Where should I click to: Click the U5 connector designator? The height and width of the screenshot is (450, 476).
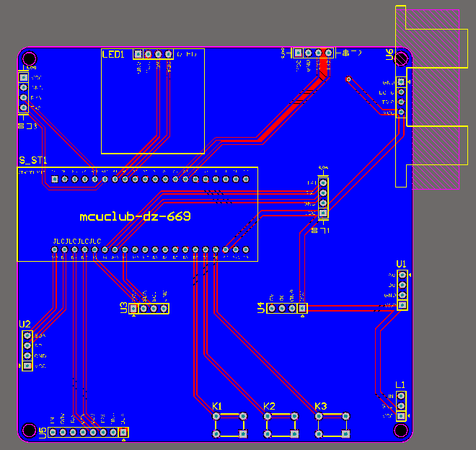pos(43,433)
